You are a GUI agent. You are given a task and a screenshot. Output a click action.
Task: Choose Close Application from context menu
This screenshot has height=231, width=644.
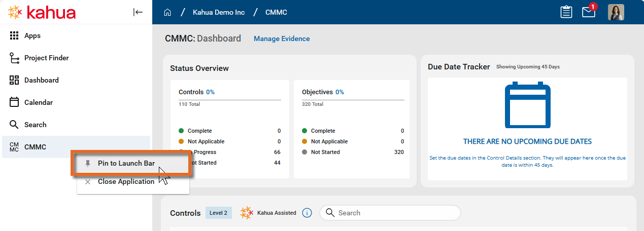[126, 181]
